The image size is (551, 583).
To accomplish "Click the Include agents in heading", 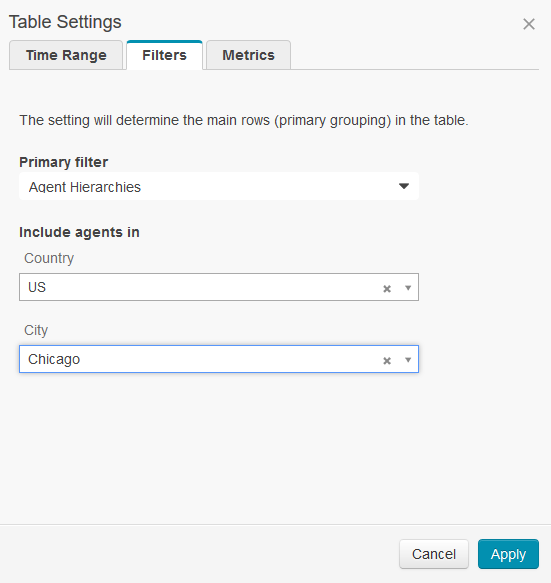I will (x=79, y=232).
